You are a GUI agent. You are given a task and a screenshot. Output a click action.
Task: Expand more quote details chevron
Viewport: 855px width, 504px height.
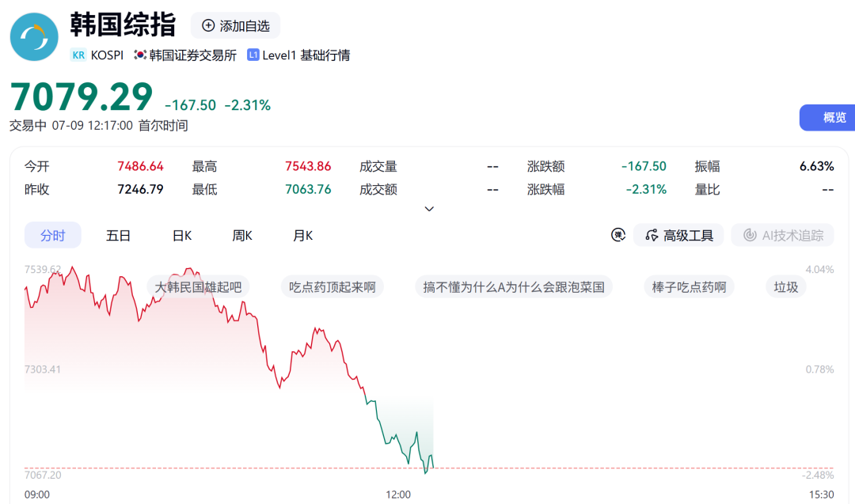429,209
